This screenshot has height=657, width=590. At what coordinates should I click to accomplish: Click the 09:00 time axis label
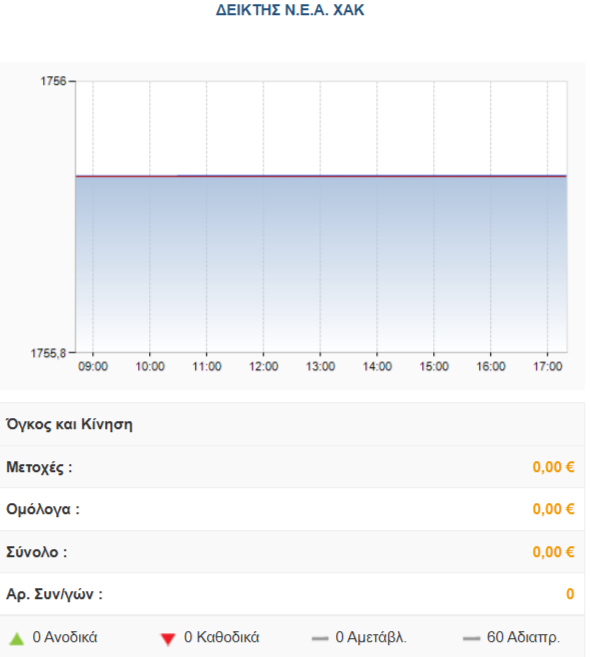pyautogui.click(x=93, y=367)
